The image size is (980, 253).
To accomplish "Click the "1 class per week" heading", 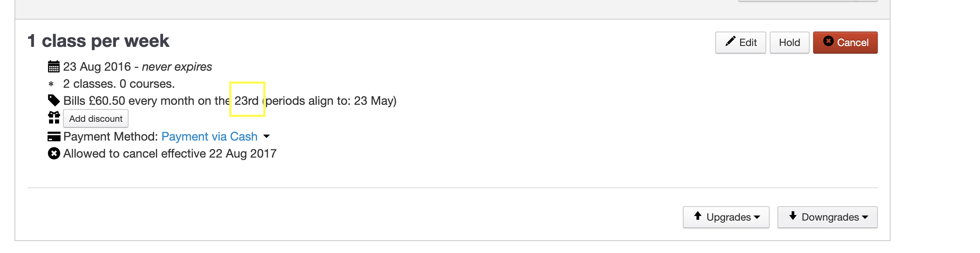I will click(x=98, y=41).
